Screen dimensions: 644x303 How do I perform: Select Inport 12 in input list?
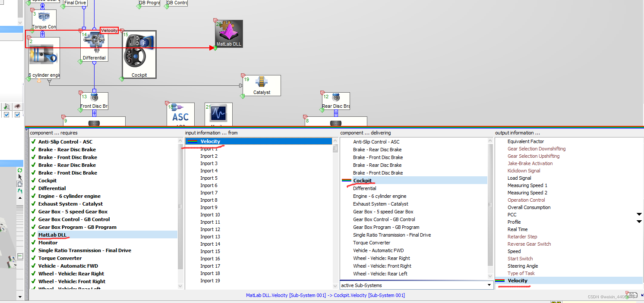[x=210, y=229]
